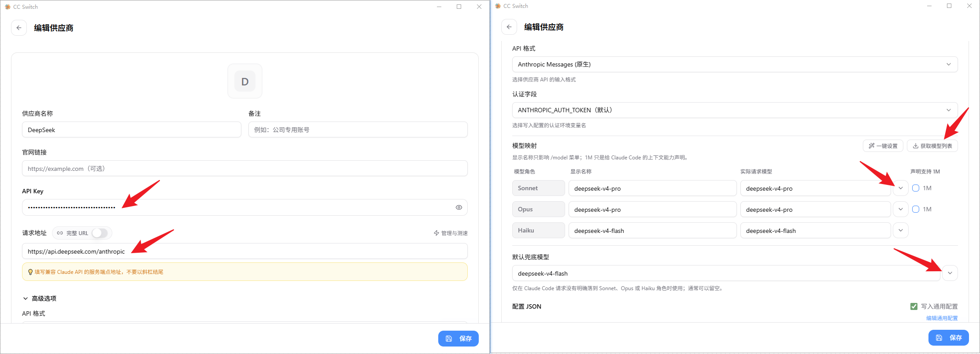Edit Haiku actual request model field
The image size is (980, 354).
pyautogui.click(x=816, y=230)
